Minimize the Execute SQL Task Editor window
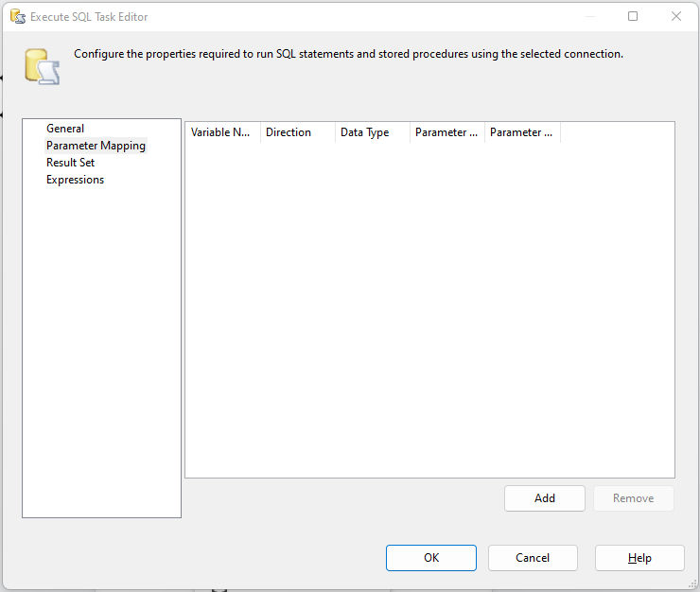Image resolution: width=700 pixels, height=592 pixels. [x=589, y=16]
